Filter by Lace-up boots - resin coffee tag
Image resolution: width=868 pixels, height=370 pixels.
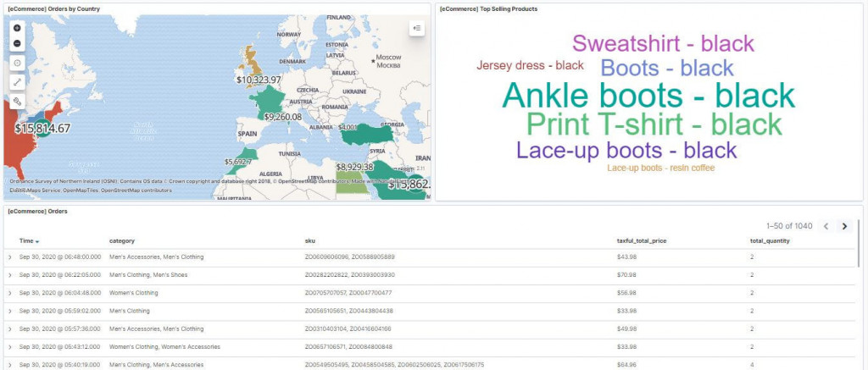tap(660, 168)
